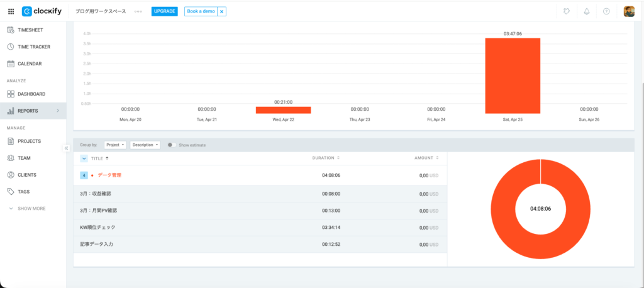Collapse the sidebar with the double-chevron icon
The image size is (644, 288).
66,148
